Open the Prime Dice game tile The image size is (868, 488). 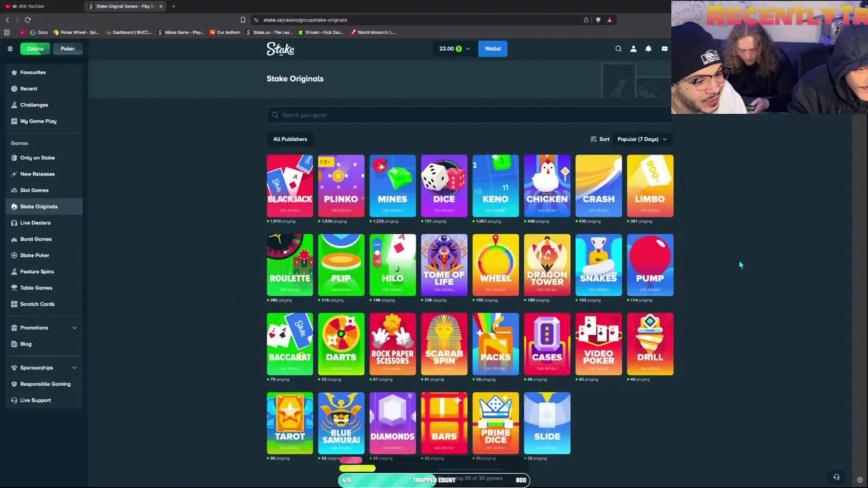point(496,423)
